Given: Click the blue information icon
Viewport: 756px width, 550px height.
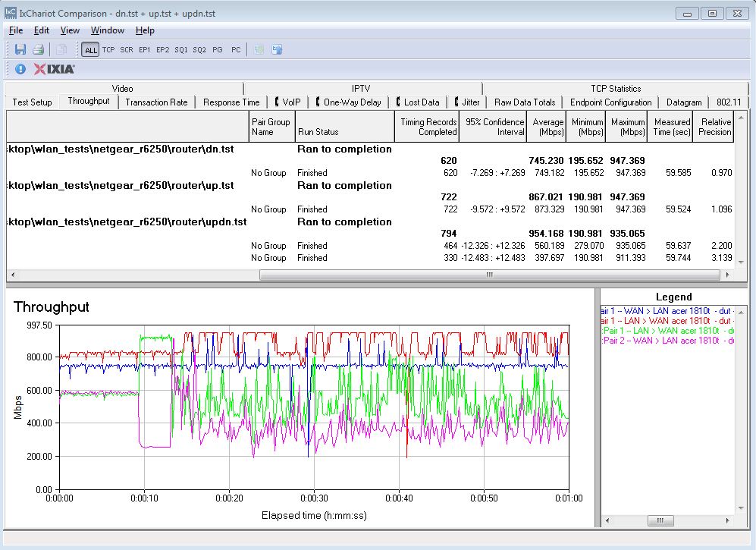Looking at the screenshot, I should coord(20,69).
